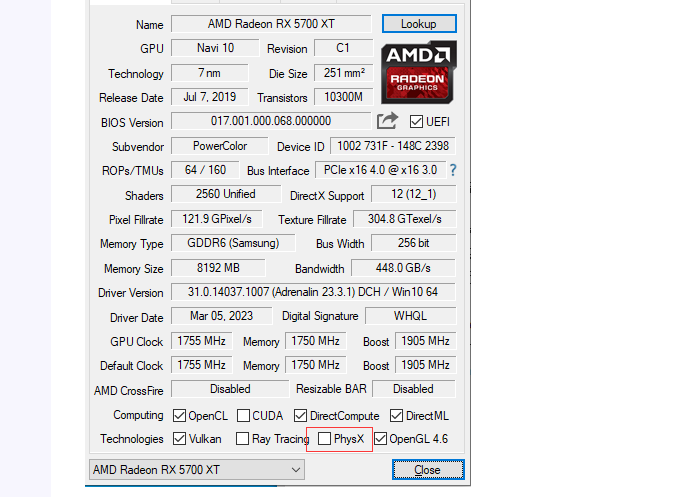
Task: Toggle the DirectML checkbox
Action: click(396, 416)
